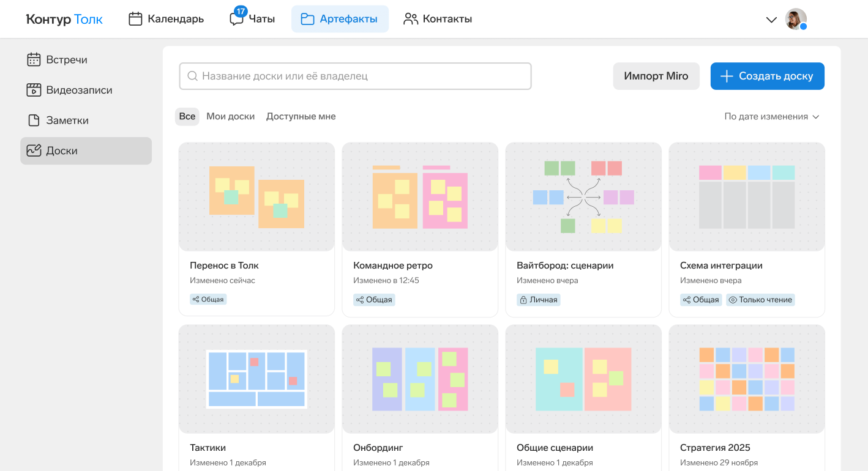The image size is (868, 471).
Task: Open the Общие сценарии board thumbnail
Action: tap(583, 379)
